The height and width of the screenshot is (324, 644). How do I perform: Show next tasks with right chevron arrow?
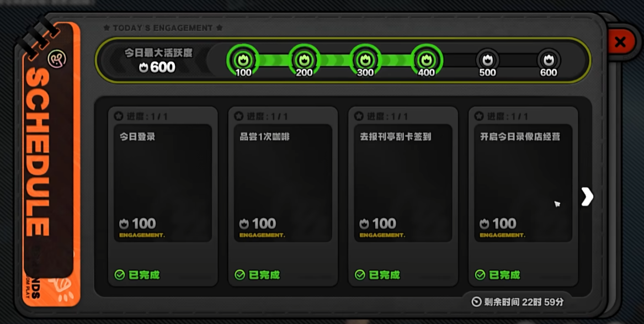(587, 197)
